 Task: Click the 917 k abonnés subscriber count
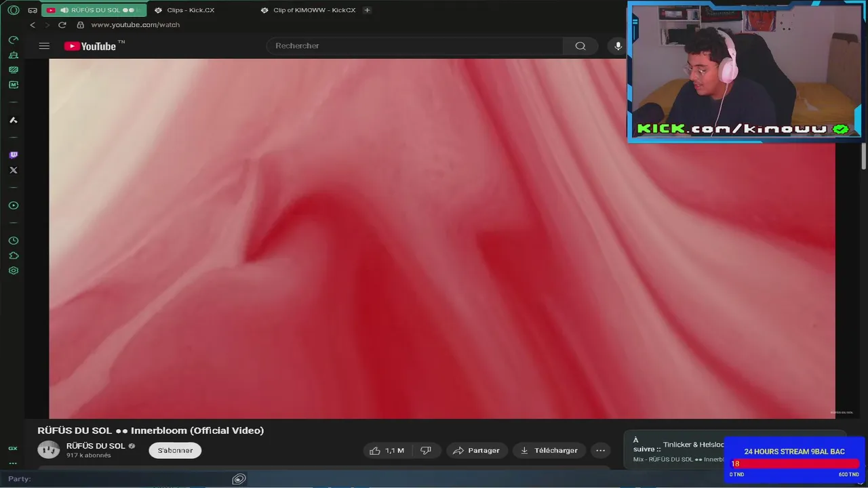click(88, 455)
